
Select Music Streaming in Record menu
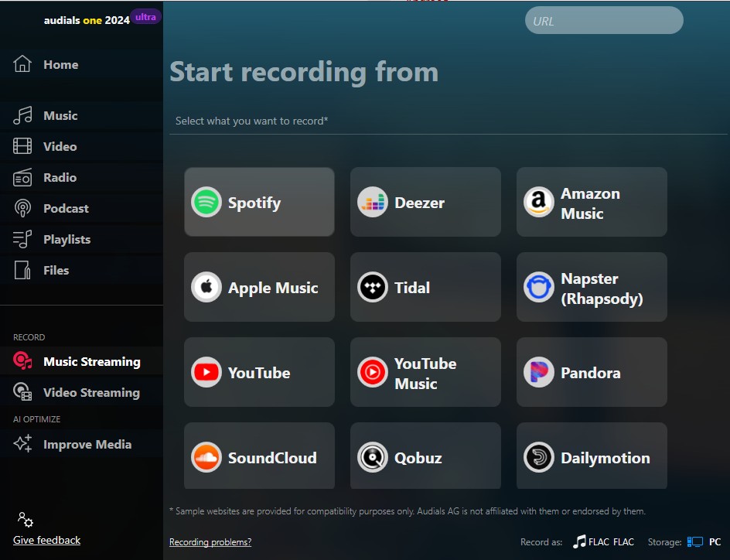click(81, 361)
